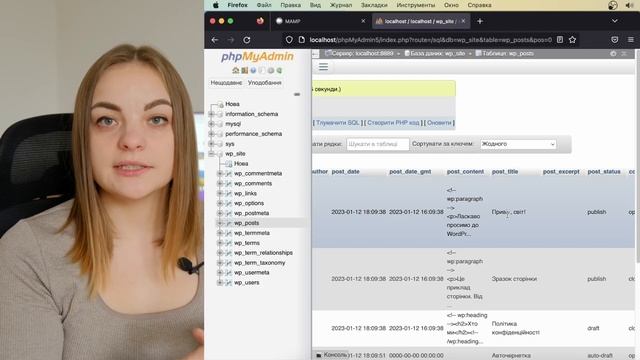Click Створити PHP код link
This screenshot has height=360, width=640.
[x=393, y=123]
